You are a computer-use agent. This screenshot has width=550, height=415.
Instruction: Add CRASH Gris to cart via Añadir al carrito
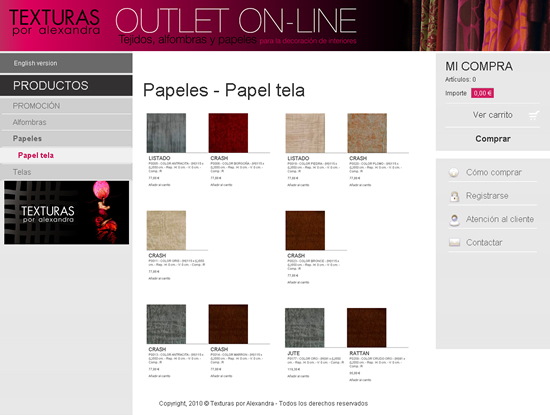159,279
